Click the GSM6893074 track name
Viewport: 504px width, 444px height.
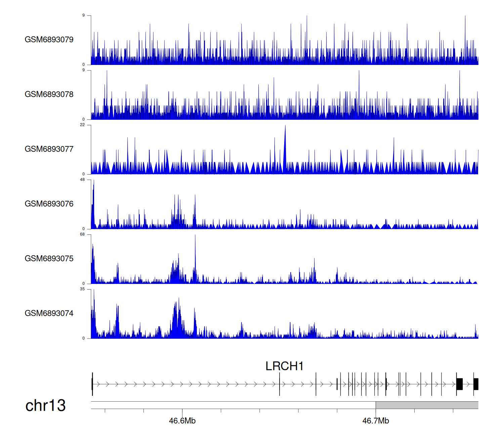(49, 313)
